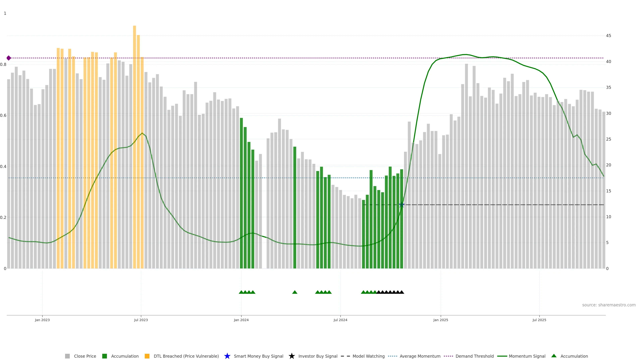Click the green Accumulation triangle in legend
This screenshot has width=644, height=362.
(554, 356)
